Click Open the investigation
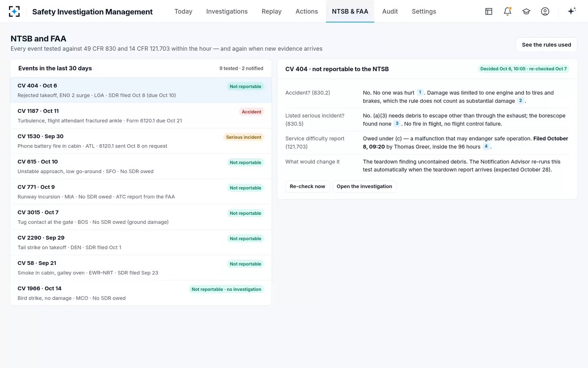 [x=364, y=186]
